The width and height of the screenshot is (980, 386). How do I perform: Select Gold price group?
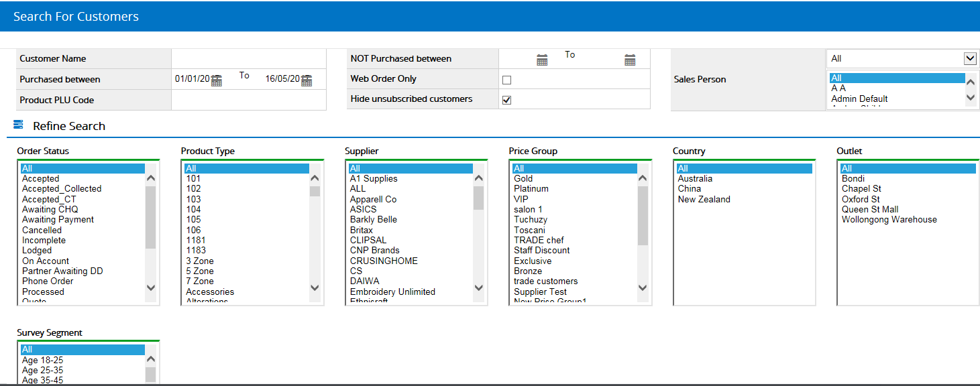click(x=574, y=178)
